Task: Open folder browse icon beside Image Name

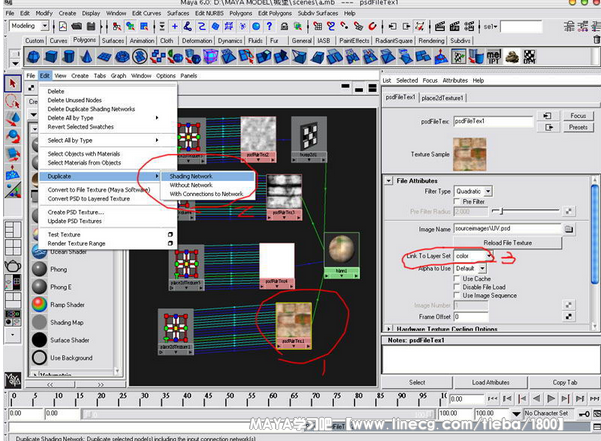Action: coord(569,229)
